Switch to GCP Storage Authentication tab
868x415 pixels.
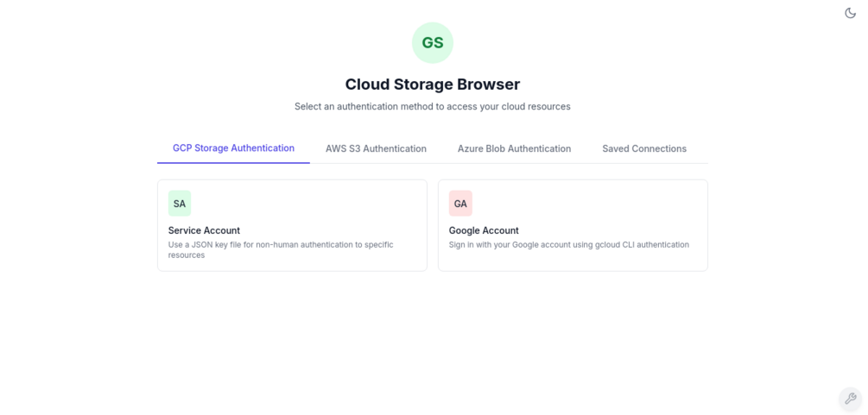pos(233,148)
